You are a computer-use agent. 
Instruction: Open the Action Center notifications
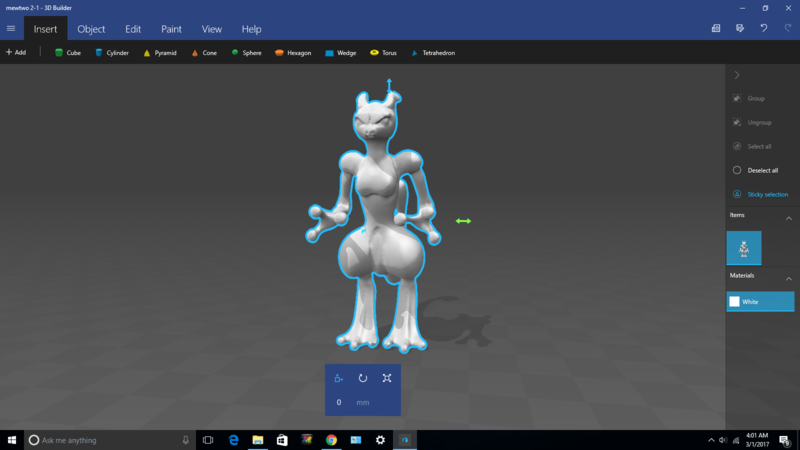(785, 440)
